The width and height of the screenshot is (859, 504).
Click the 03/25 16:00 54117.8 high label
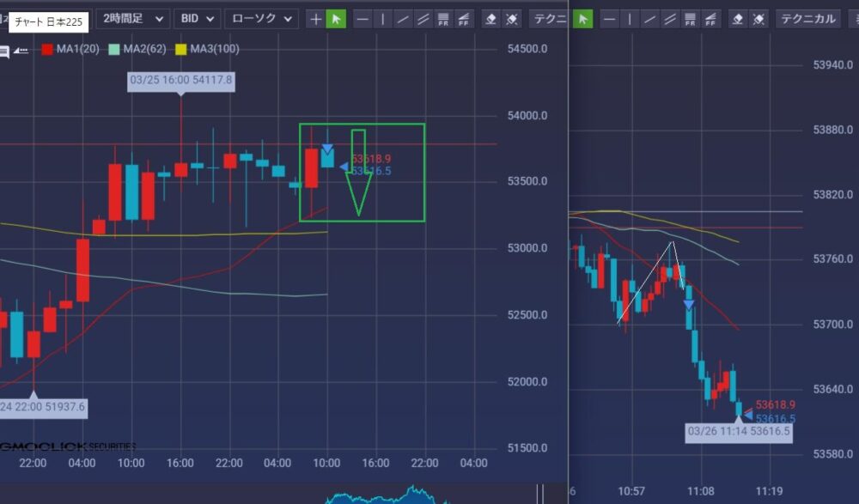[180, 81]
